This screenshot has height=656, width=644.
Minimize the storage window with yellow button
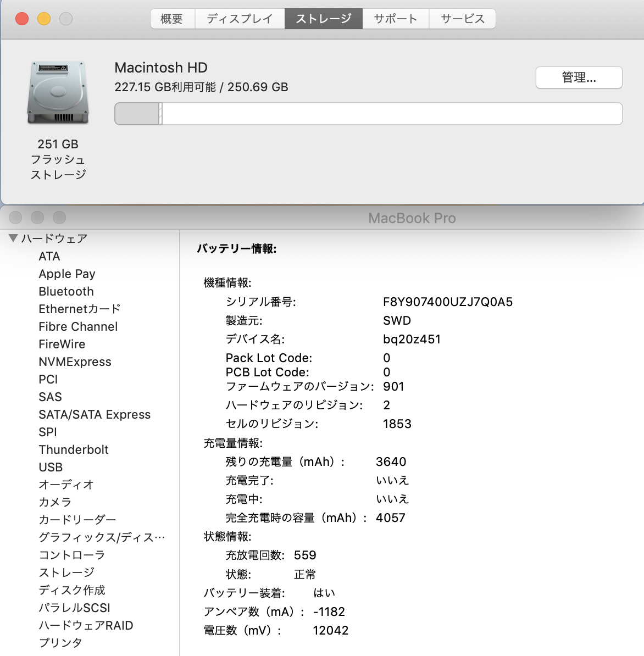[x=44, y=19]
